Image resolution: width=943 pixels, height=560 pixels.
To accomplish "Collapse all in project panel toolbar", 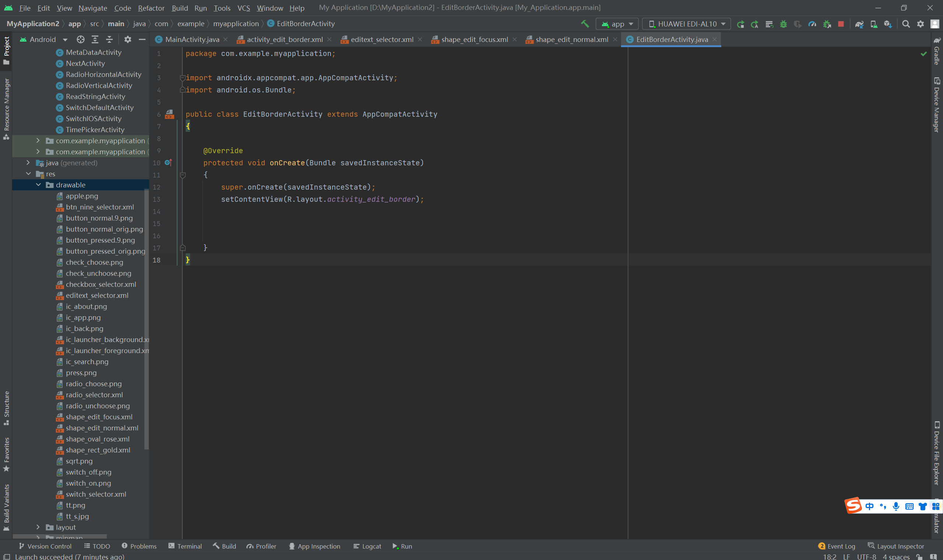I will pos(109,39).
